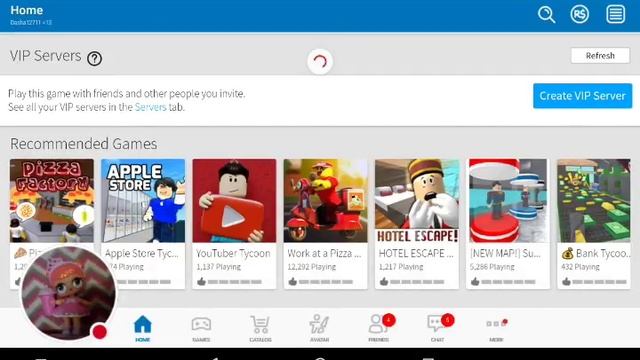Switch to the Catalog tab
This screenshot has height=360, width=640.
(x=260, y=329)
